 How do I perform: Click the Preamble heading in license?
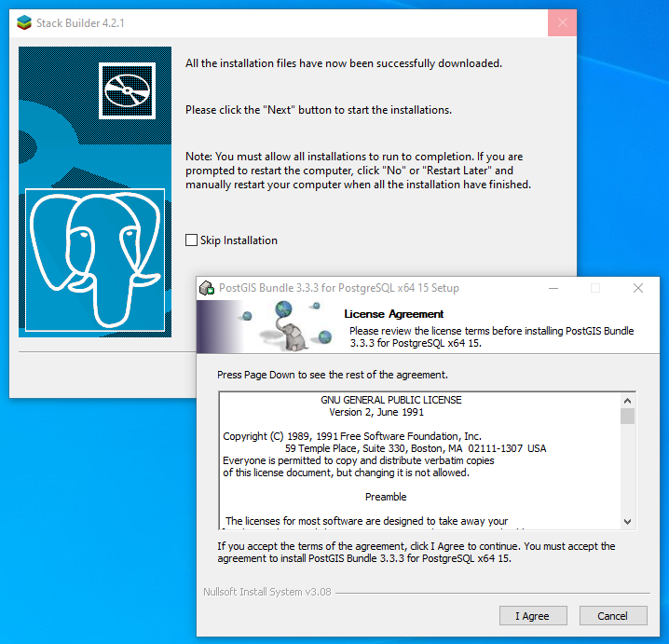[386, 497]
